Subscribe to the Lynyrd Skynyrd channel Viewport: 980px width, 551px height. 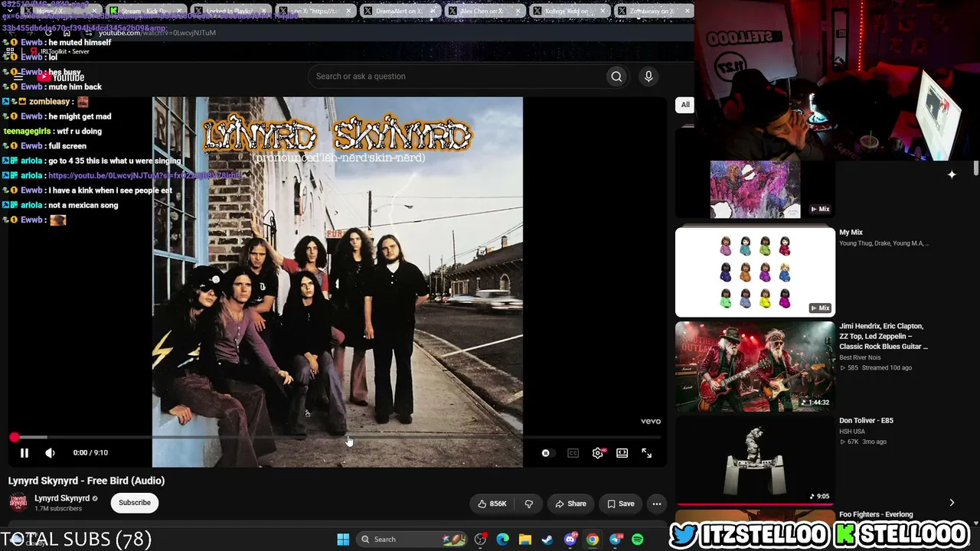(x=135, y=503)
